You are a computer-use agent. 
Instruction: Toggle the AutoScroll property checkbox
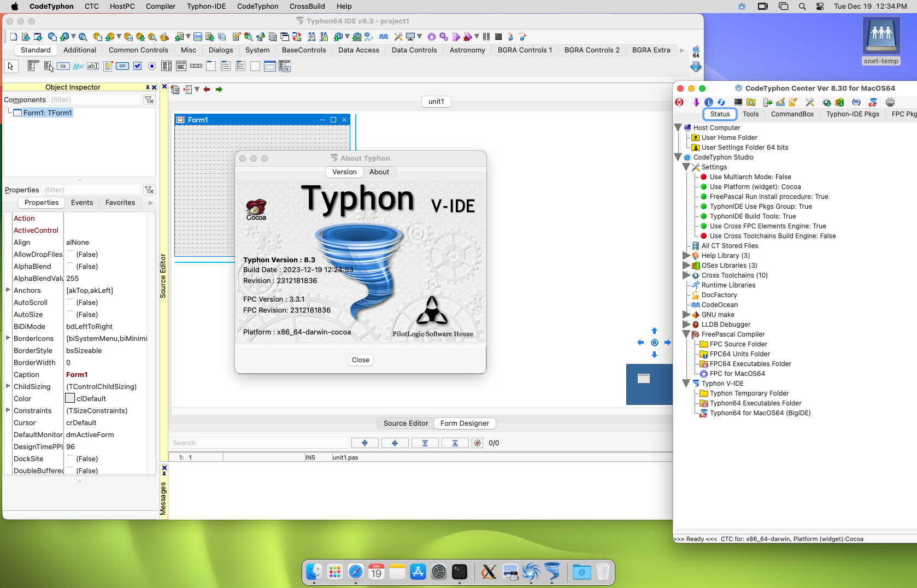pos(70,303)
